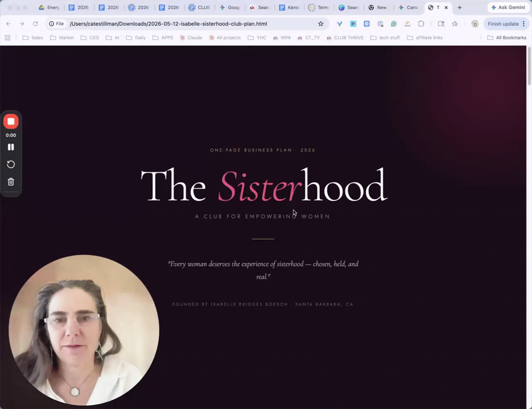Switch to the Kend document tab
This screenshot has height=409, width=532.
[289, 7]
